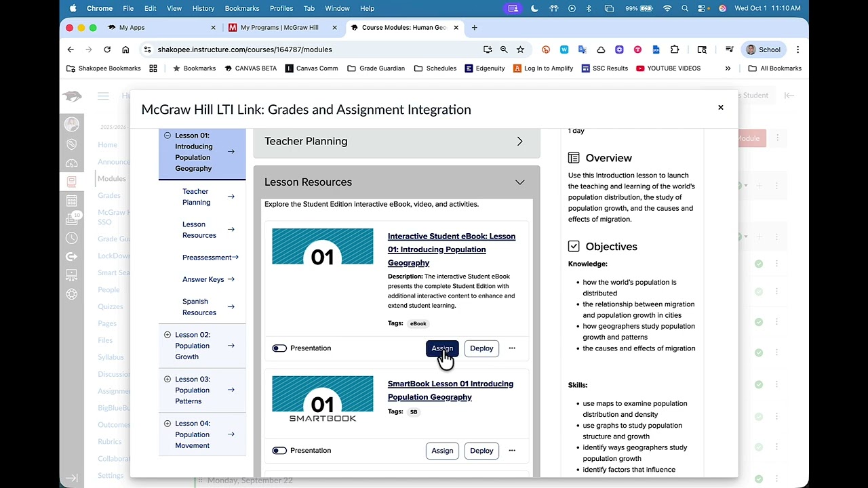This screenshot has width=868, height=488.
Task: Open SmartBook Lesson 01 Introducing Population Geography link
Action: 450,390
